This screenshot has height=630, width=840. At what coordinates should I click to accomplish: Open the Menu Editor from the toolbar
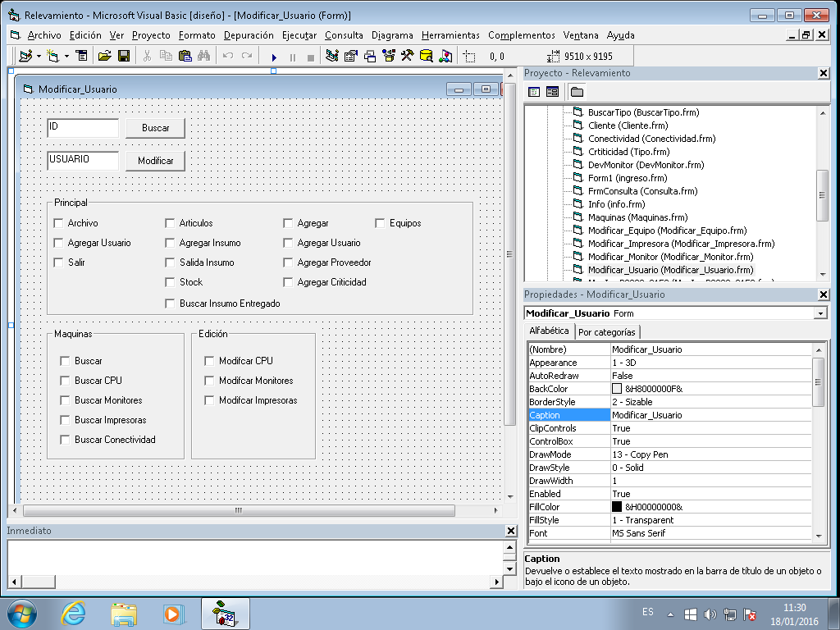[x=81, y=56]
